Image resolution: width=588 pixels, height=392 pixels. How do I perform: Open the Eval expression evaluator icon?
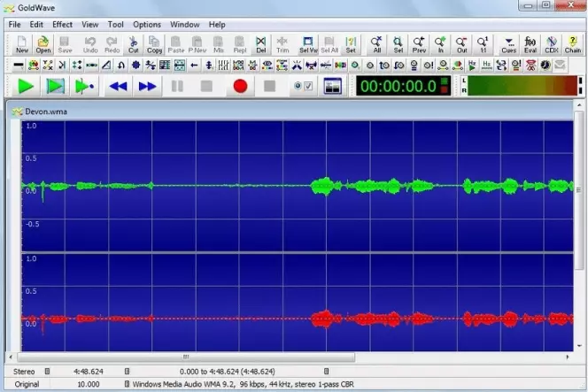point(530,44)
